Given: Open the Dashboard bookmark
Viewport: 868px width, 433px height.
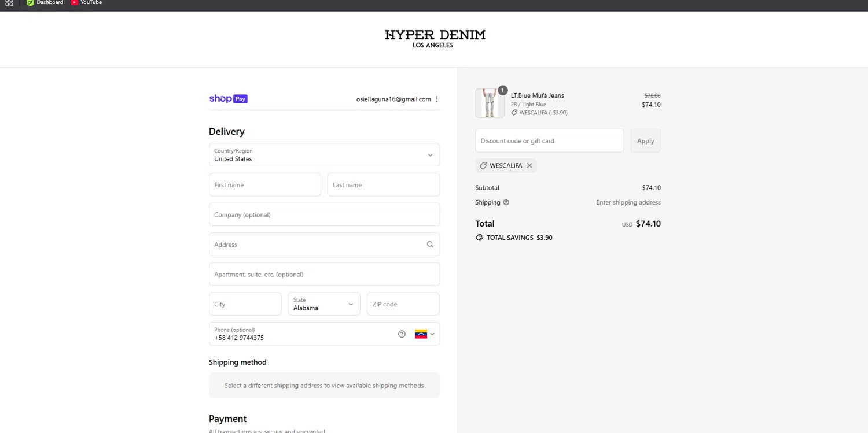Looking at the screenshot, I should point(45,3).
